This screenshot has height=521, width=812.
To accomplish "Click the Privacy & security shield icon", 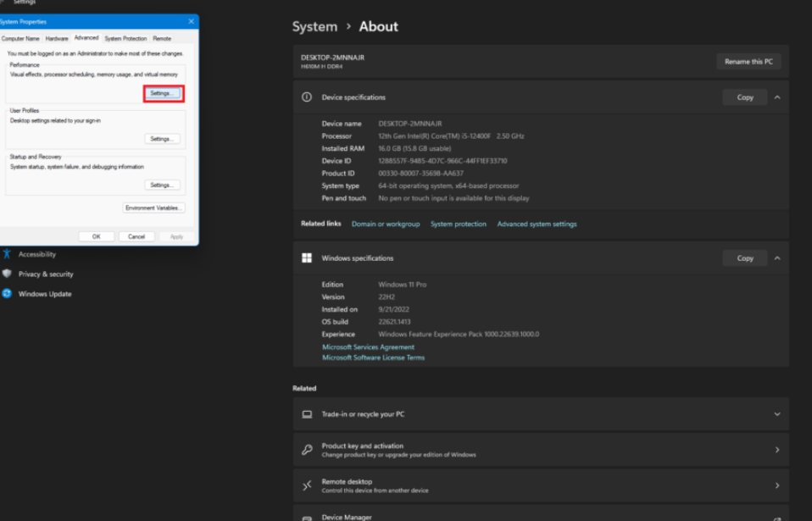I will (7, 274).
